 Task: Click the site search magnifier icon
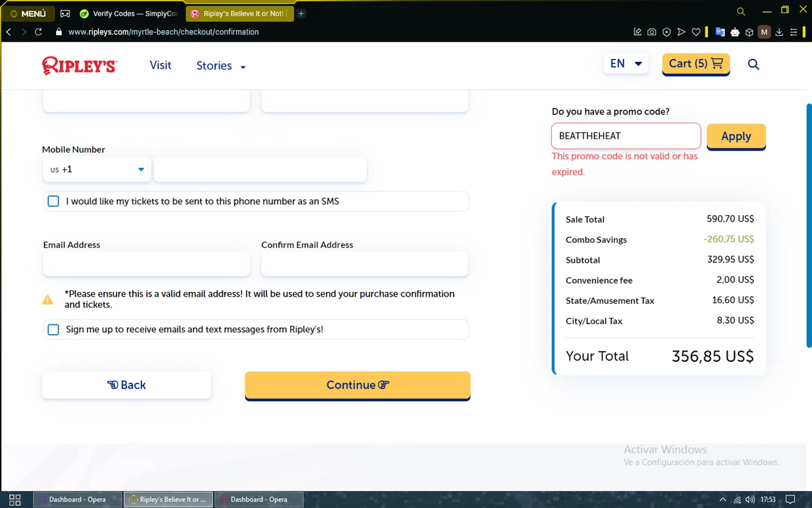pos(754,64)
